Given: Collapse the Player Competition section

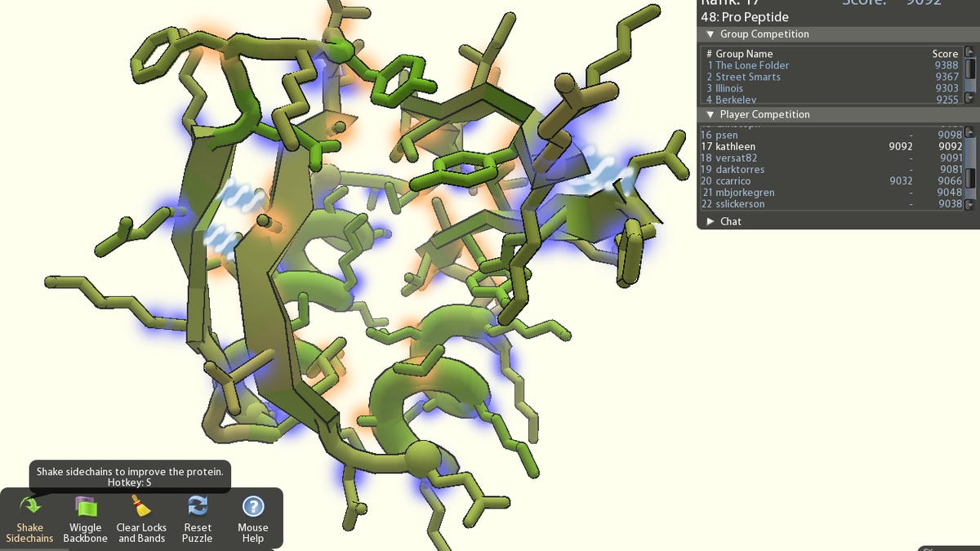Looking at the screenshot, I should coord(710,114).
